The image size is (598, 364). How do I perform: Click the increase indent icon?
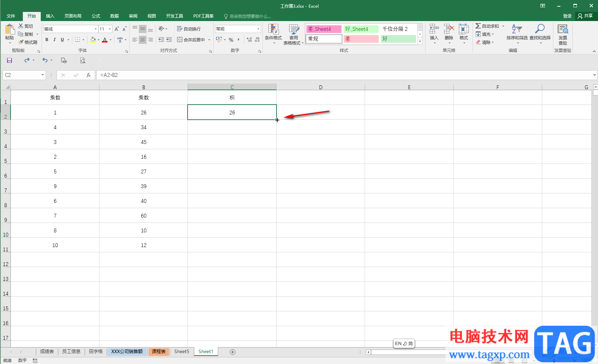click(x=169, y=40)
